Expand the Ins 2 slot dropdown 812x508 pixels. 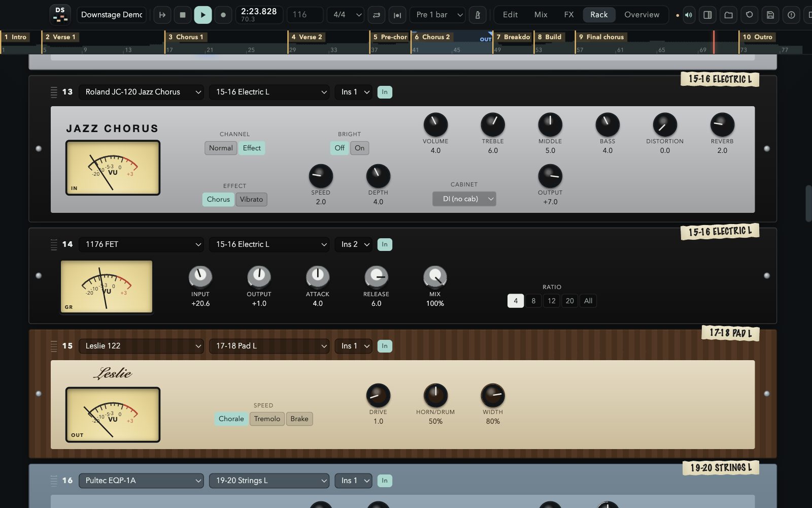[353, 244]
